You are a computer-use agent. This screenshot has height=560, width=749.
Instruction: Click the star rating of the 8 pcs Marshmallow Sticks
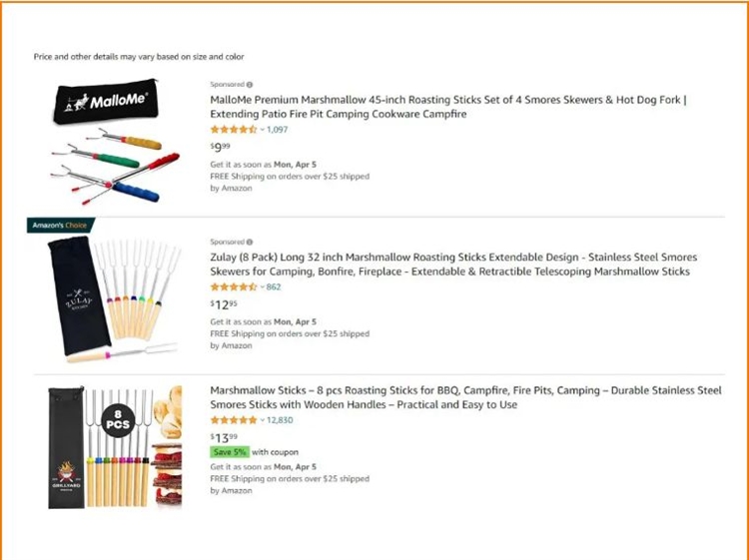pos(233,420)
